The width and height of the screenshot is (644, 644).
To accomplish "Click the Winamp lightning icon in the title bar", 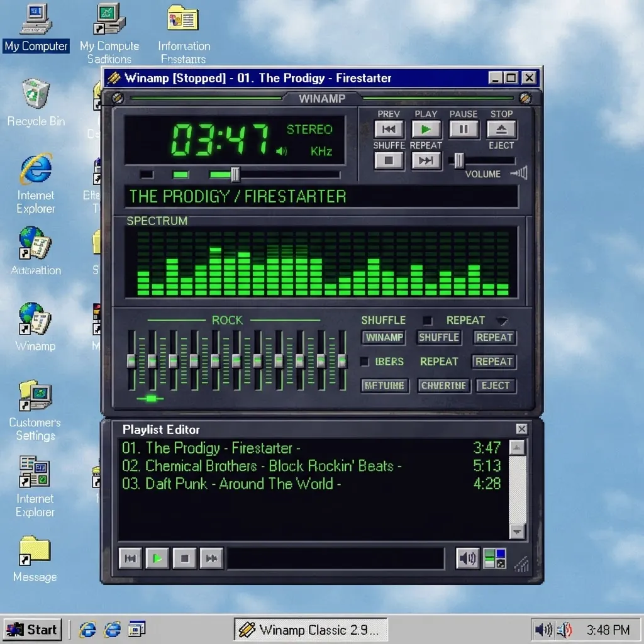I will click(114, 77).
